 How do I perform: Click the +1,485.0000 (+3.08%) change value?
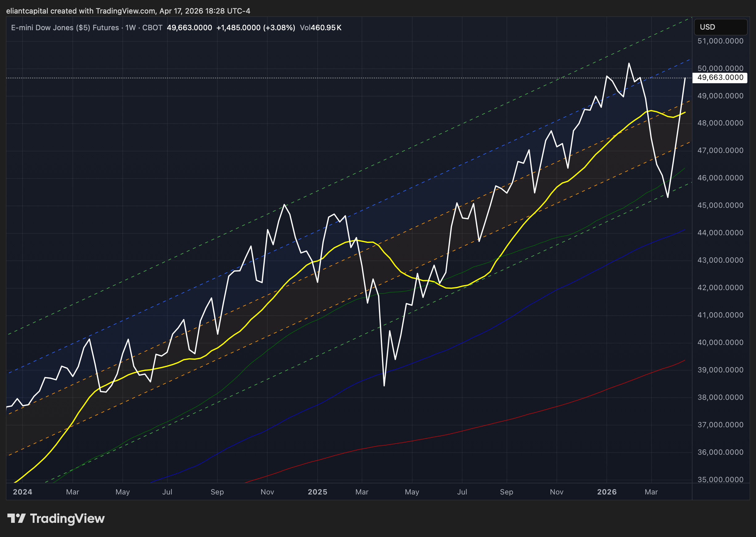pos(255,28)
